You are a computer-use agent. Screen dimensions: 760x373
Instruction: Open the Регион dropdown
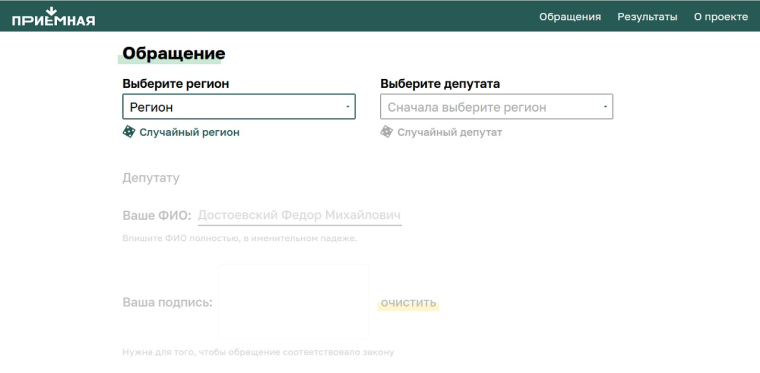click(x=239, y=107)
